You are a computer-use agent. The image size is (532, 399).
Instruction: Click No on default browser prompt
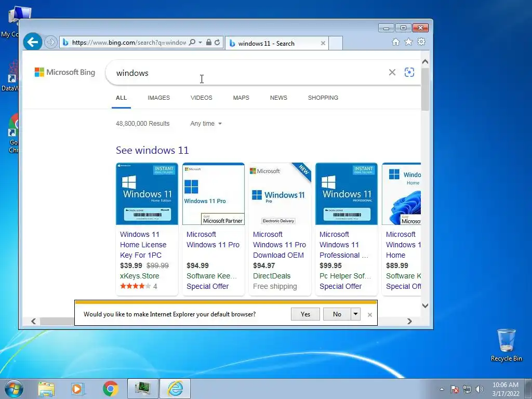337,314
